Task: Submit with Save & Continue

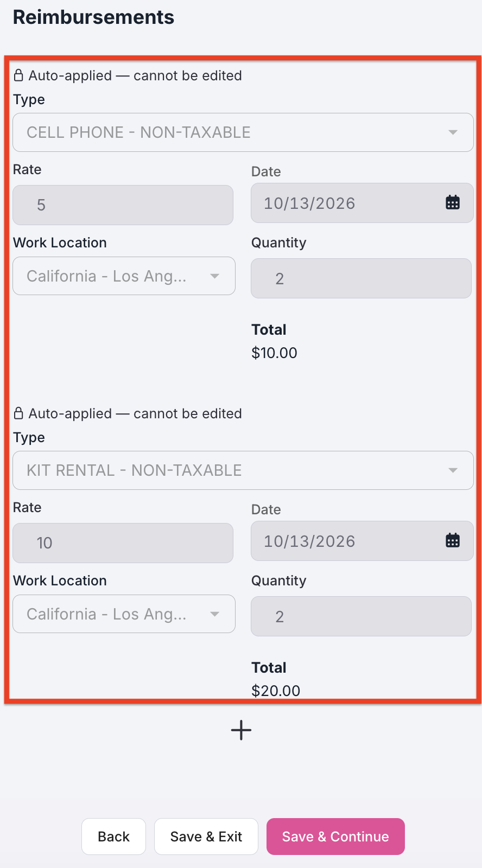Action: [x=335, y=837]
